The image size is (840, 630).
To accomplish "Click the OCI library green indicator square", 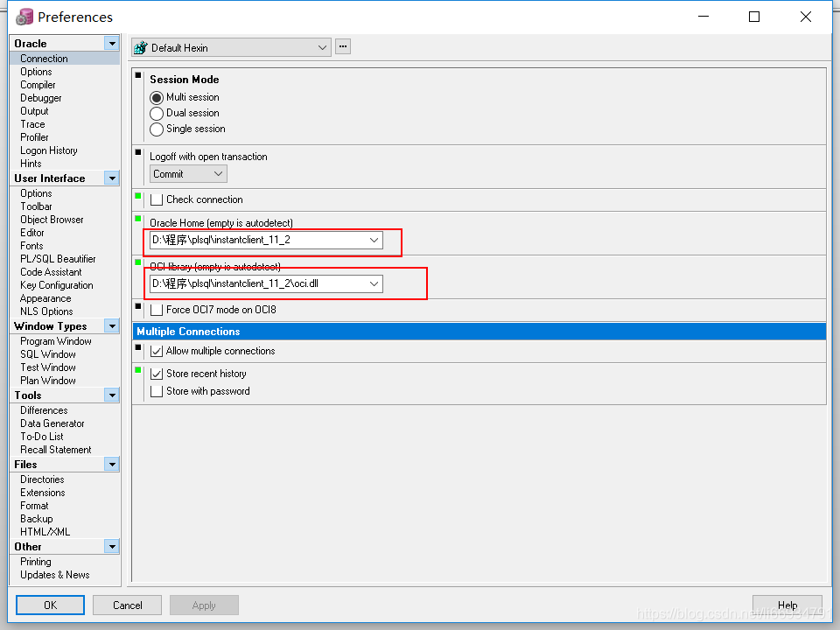I will click(x=138, y=262).
